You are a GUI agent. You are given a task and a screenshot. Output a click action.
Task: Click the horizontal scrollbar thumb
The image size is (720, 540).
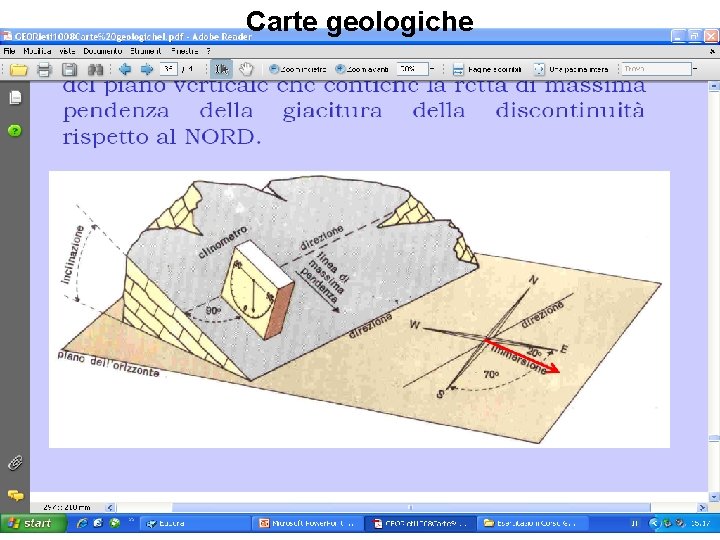[x=411, y=507]
